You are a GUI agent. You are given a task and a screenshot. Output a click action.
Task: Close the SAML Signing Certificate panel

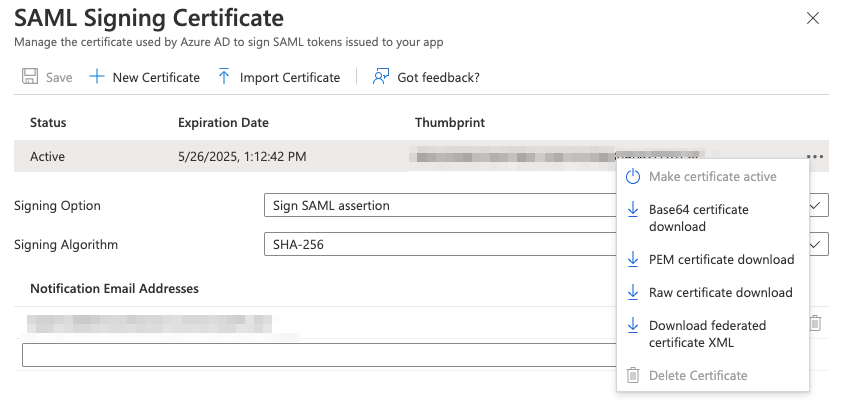[813, 18]
